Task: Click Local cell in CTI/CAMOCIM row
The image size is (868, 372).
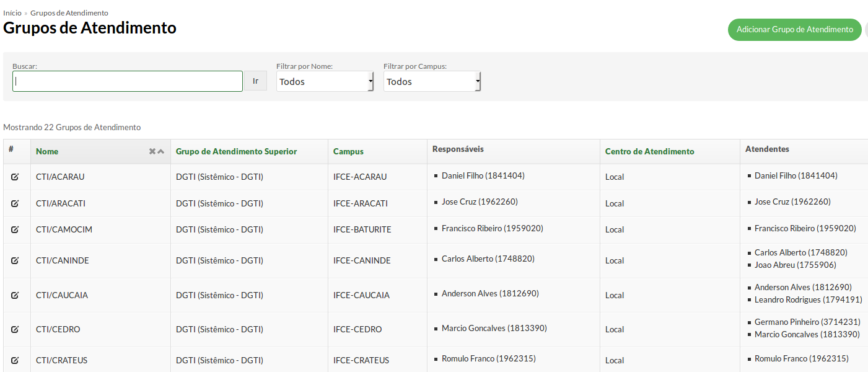Action: (x=615, y=229)
